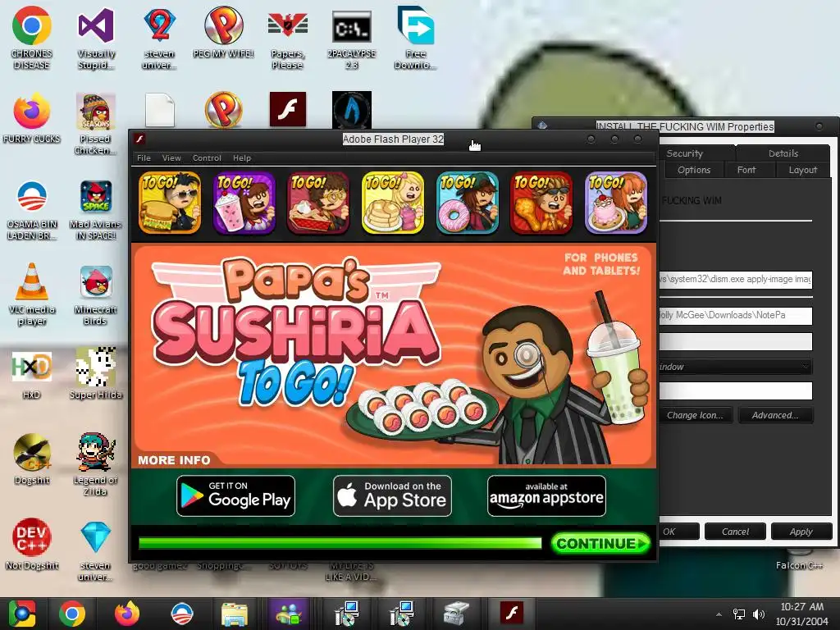
Task: Click the empty Shortcut key field
Action: [x=735, y=342]
